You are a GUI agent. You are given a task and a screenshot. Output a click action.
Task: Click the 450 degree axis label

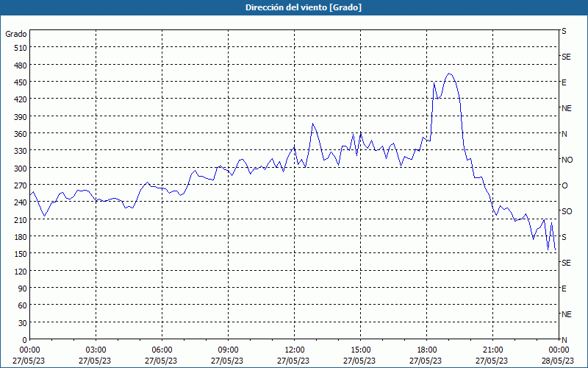21,82
